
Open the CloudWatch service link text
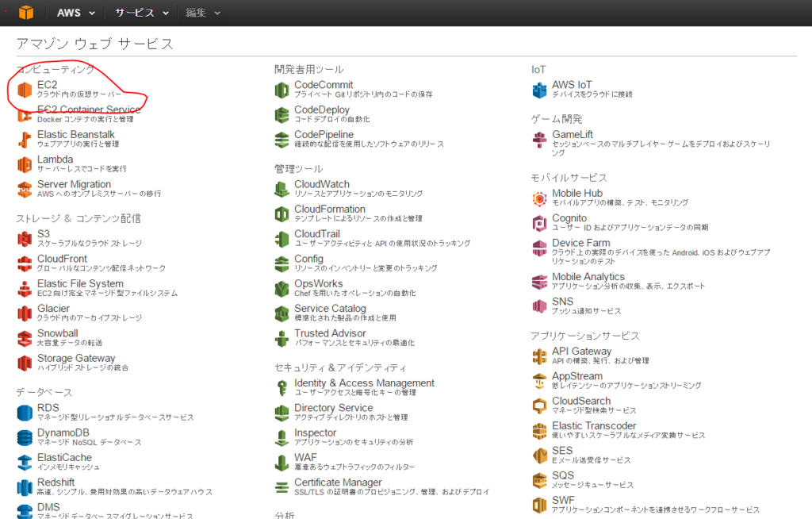tap(322, 184)
